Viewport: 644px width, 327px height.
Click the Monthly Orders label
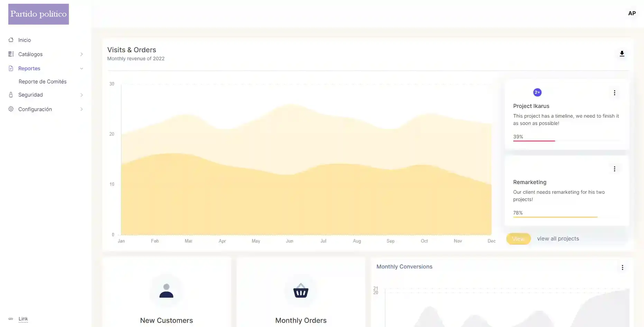tap(301, 320)
